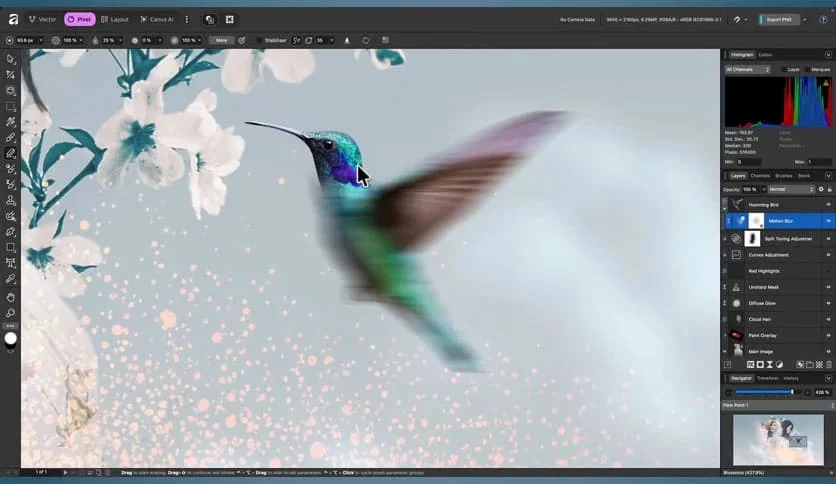
Task: Open the brush width dropdown arrow
Action: (41, 41)
